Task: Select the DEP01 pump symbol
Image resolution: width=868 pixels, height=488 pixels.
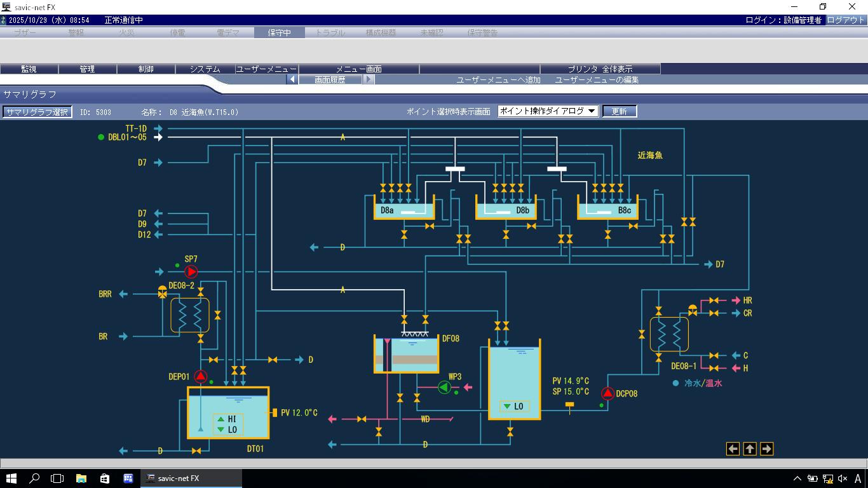Action: (201, 376)
